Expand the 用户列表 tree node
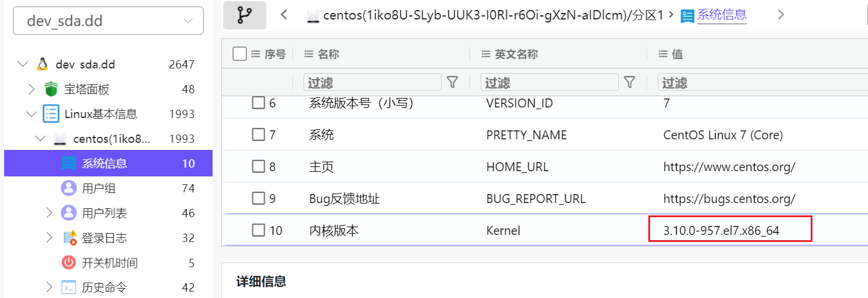Viewport: 868px width, 298px height. tap(49, 213)
